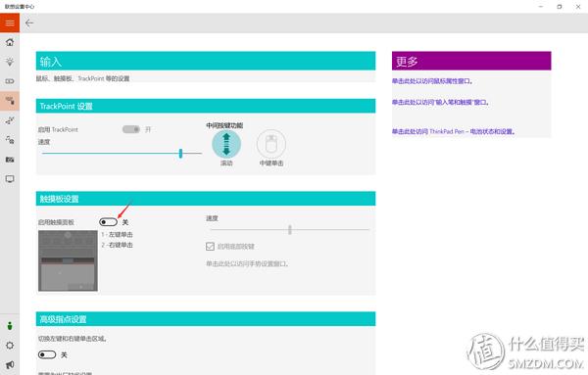
Task: Click the touchpad preview image
Action: tap(68, 260)
